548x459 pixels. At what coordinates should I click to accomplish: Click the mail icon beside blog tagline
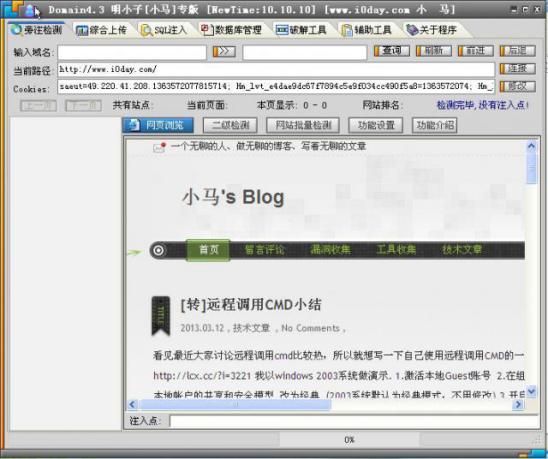159,147
